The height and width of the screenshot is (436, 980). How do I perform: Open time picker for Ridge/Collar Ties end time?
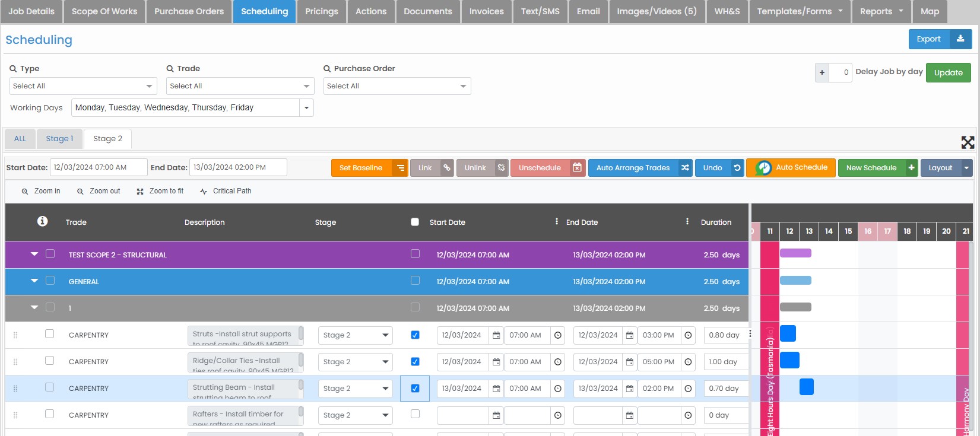688,362
